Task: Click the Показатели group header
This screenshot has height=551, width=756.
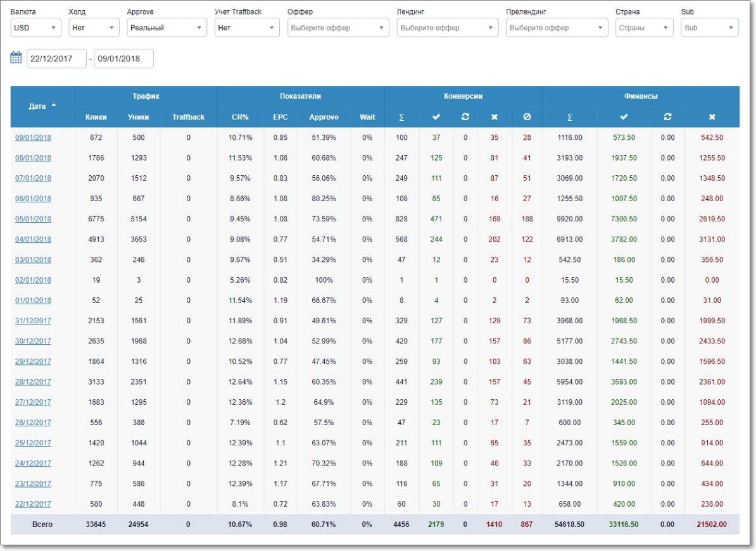Action: coord(300,96)
